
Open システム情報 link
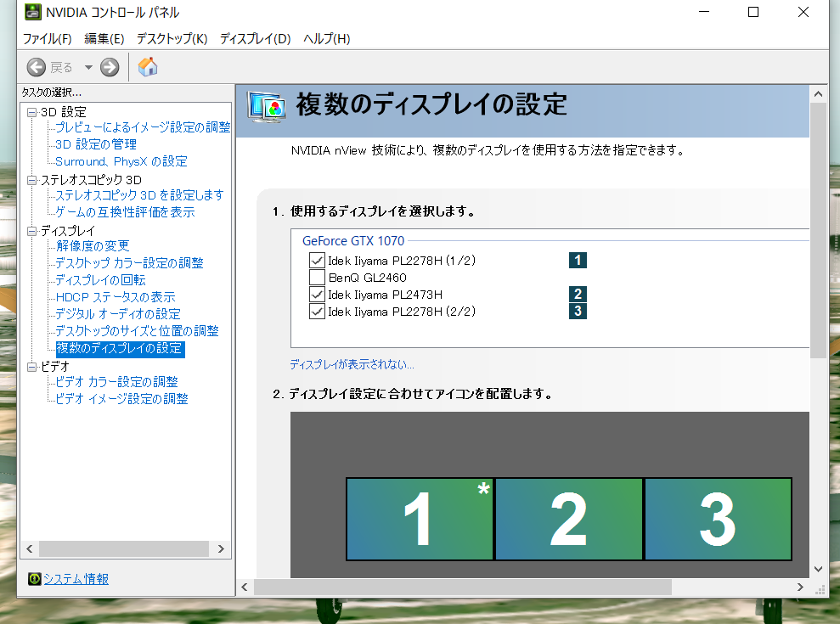(76, 579)
